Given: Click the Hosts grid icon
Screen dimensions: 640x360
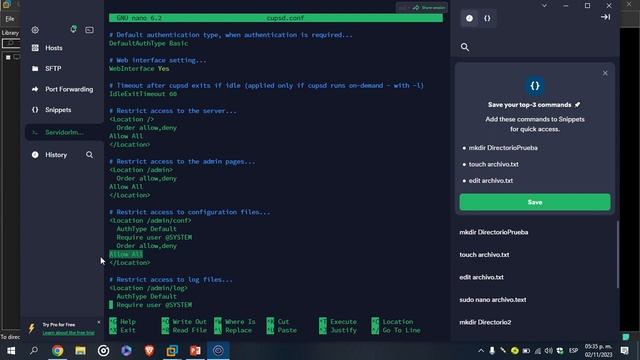Looking at the screenshot, I should [35, 48].
